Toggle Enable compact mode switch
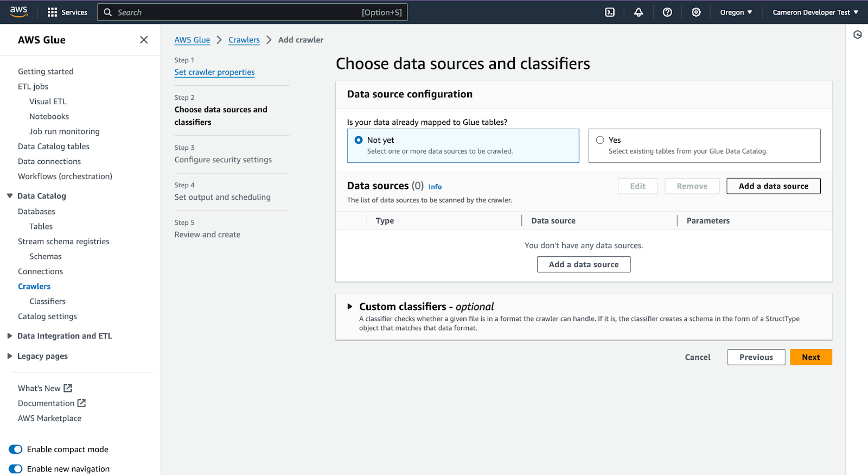Viewport: 868px width, 475px height. tap(15, 449)
